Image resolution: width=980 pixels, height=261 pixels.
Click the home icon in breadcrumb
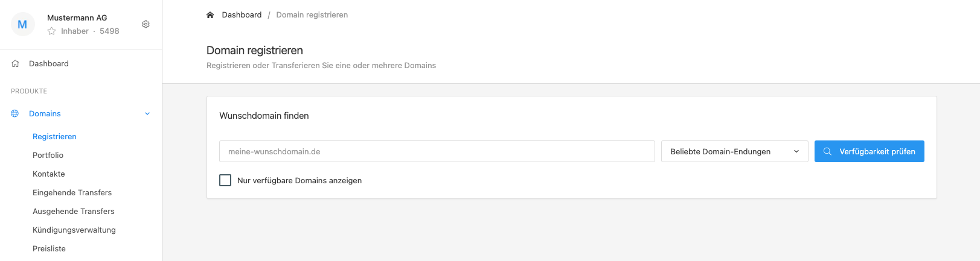point(210,14)
